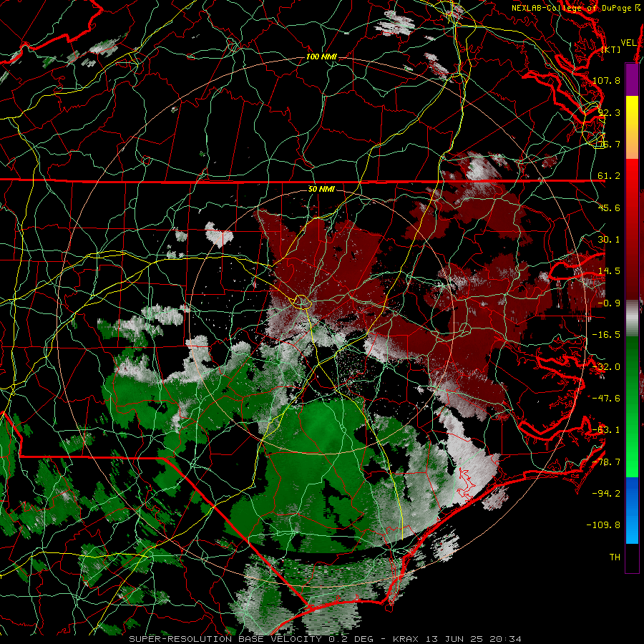Click the purple segment of the color bar
644x644 pixels.
coord(632,79)
